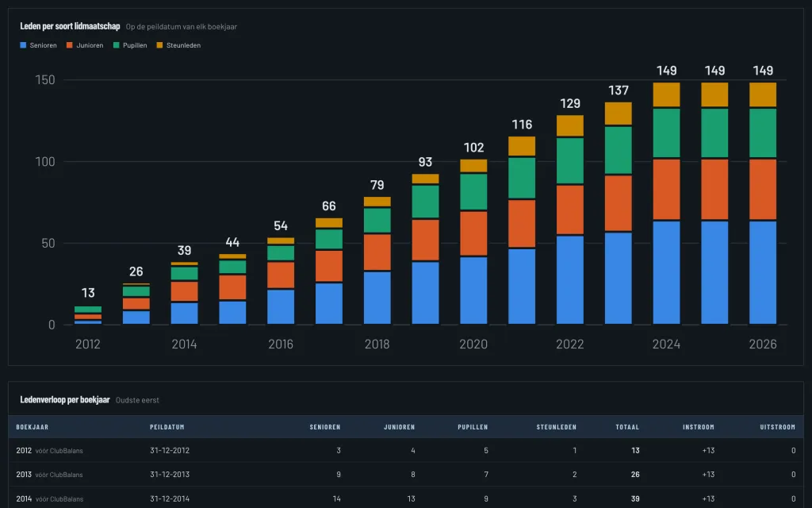The width and height of the screenshot is (812, 508).
Task: Click the bar total label 79
Action: (377, 185)
